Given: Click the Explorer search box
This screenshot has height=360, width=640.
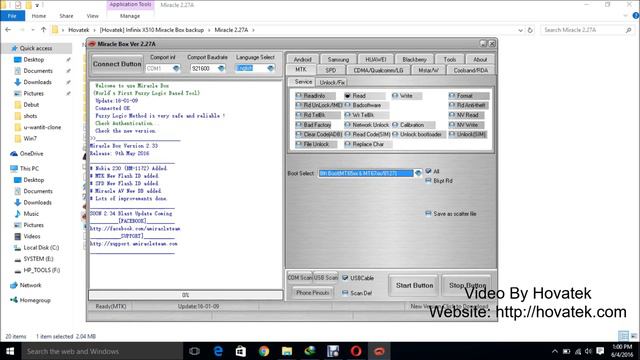Looking at the screenshot, I should pyautogui.click(x=587, y=30).
